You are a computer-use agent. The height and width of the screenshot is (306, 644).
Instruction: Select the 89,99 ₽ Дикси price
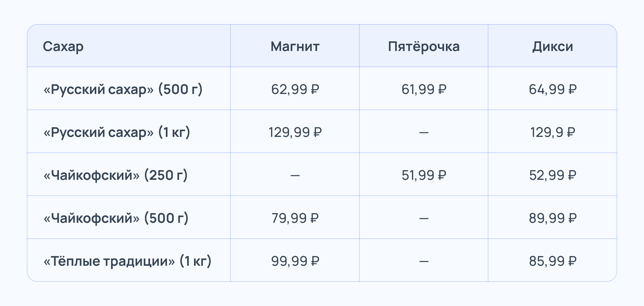coord(552,218)
